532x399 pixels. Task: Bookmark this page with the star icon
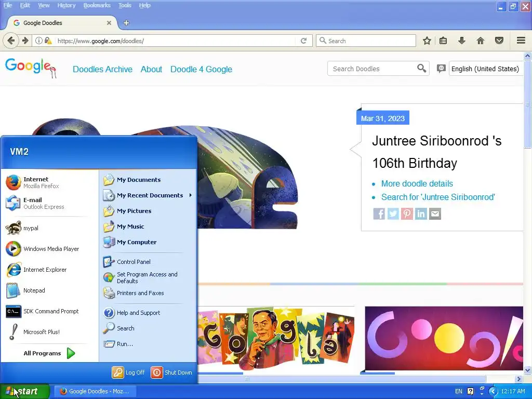[x=427, y=41]
